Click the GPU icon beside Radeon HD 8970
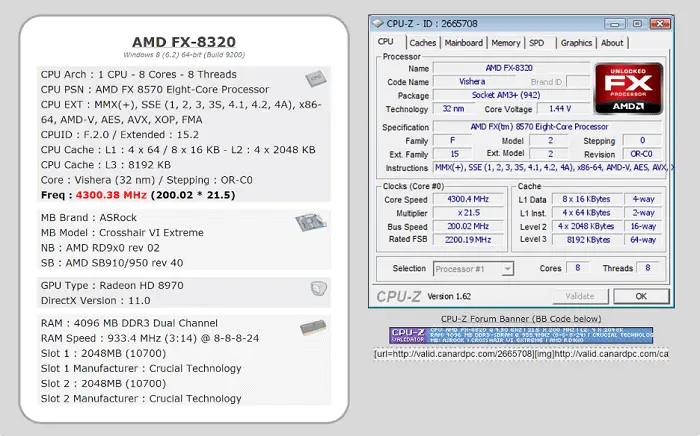Viewport: 700px width, 436px height. (318, 288)
